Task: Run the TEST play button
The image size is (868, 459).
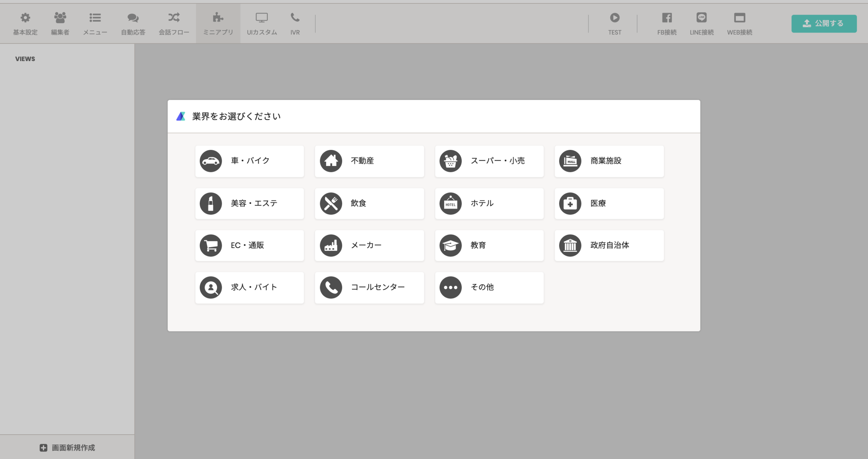Action: click(615, 24)
